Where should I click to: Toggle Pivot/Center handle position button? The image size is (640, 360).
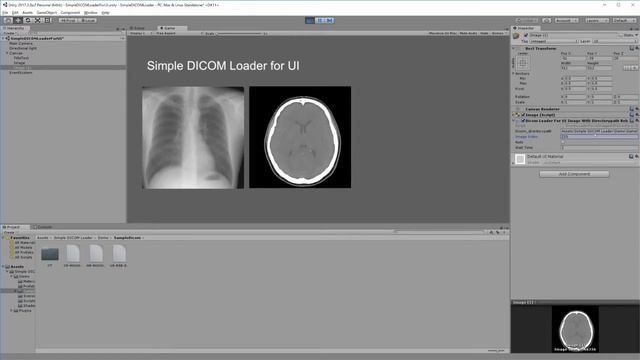point(68,20)
